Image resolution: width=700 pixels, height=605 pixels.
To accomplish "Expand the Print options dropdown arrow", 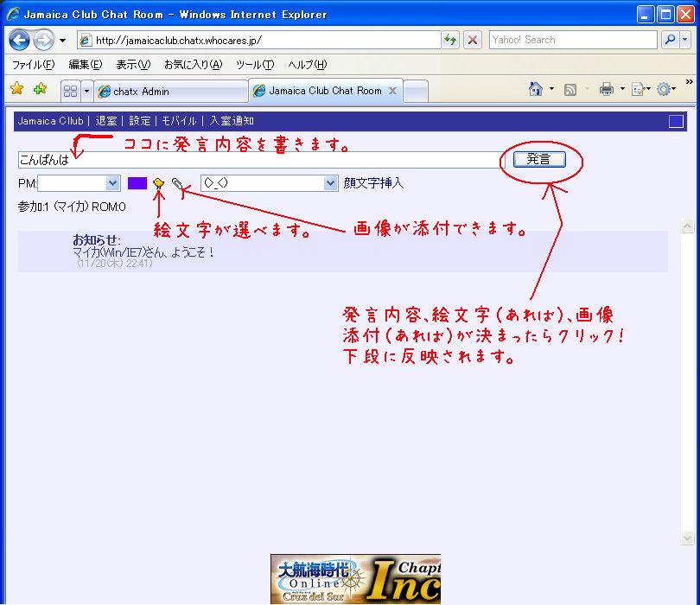I will pyautogui.click(x=622, y=89).
